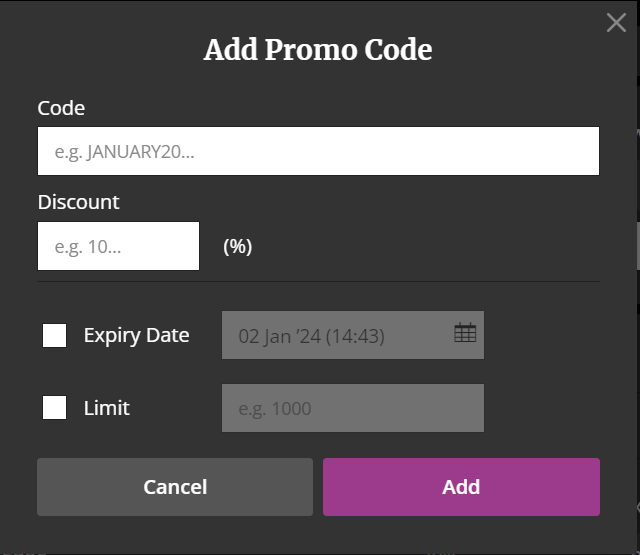Click the Expiry Date label text
The height and width of the screenshot is (555, 640).
(x=136, y=336)
